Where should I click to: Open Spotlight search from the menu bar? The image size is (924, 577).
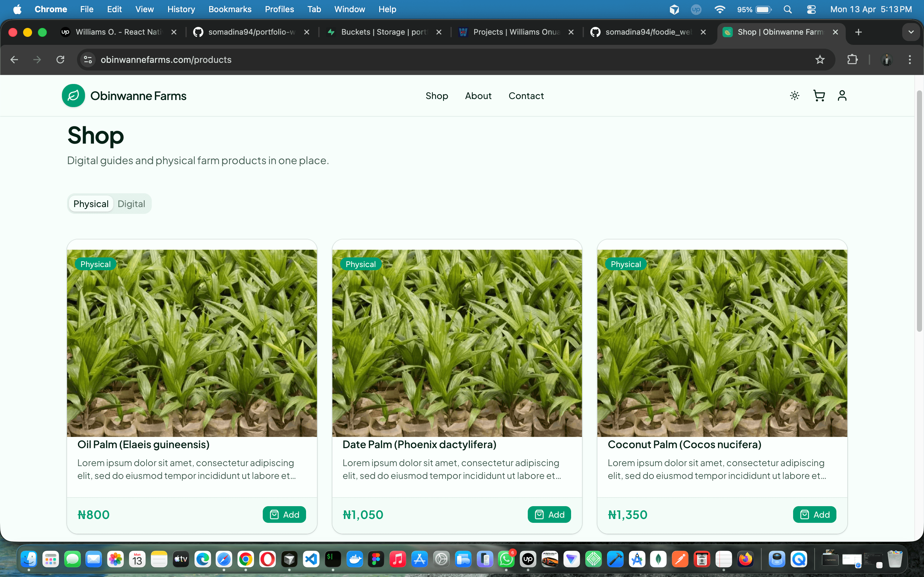[788, 9]
